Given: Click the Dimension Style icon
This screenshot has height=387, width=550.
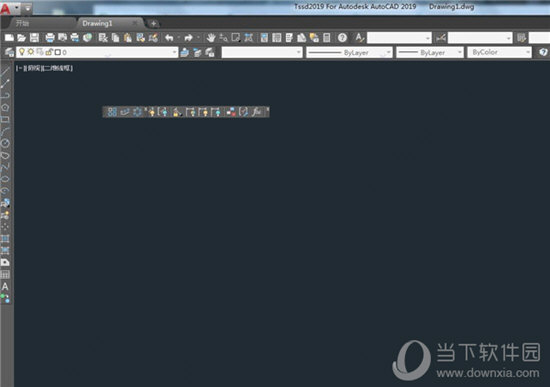Looking at the screenshot, I should point(441,38).
